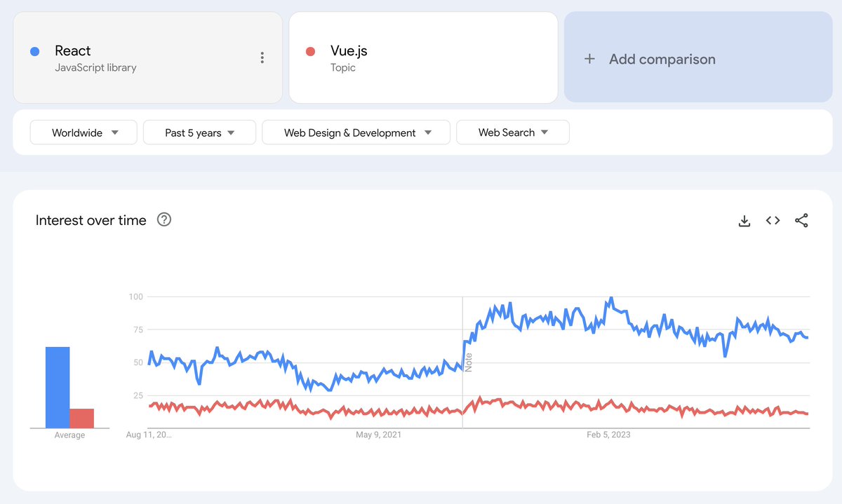Expand the Worldwide region dropdown
The width and height of the screenshot is (842, 504).
(x=83, y=132)
